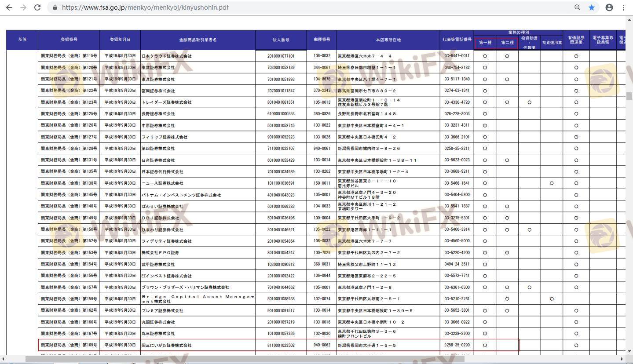
Task: Click the vertical scrollbar thumb
Action: pos(629,96)
